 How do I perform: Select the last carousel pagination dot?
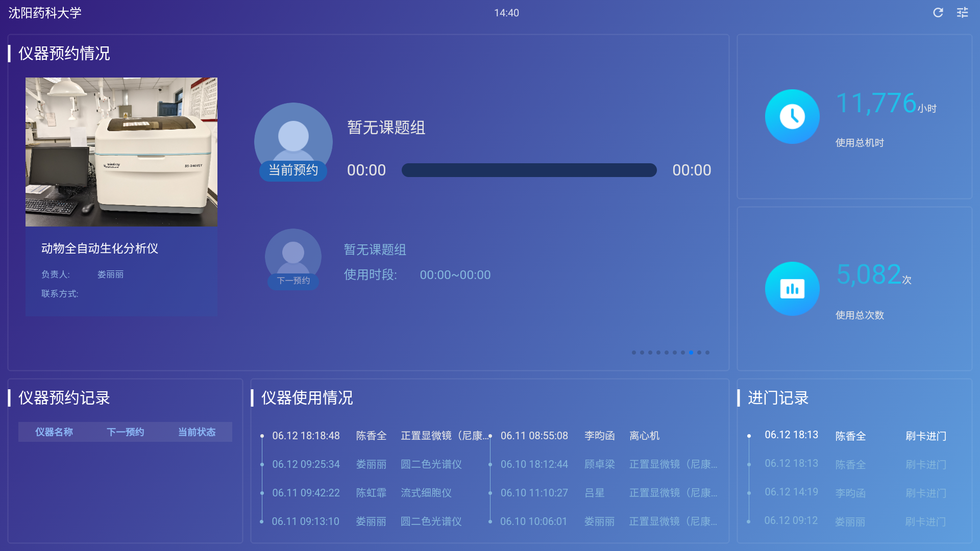click(707, 353)
